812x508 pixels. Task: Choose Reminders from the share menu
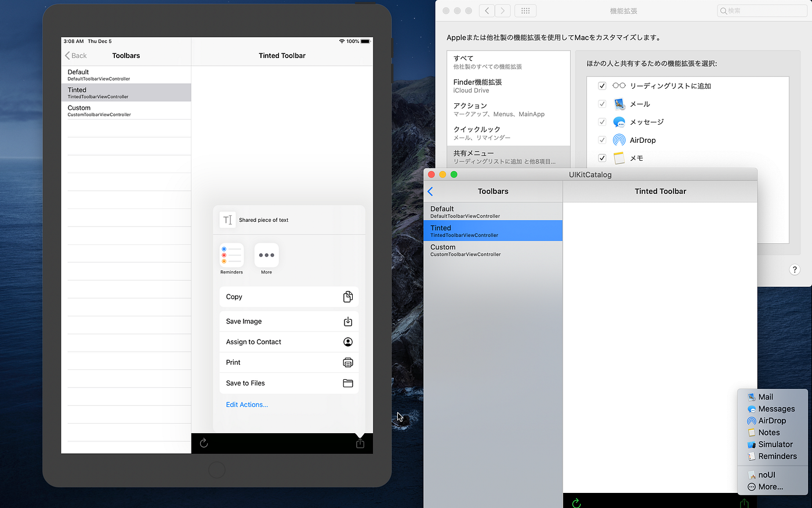[x=772, y=456]
